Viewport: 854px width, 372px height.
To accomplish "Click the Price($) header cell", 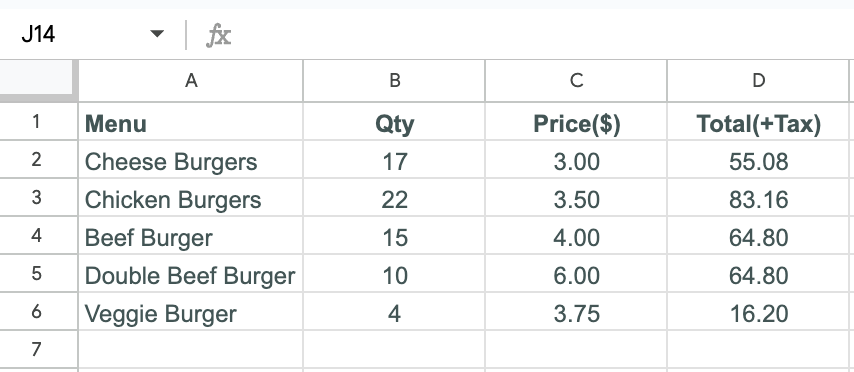I will click(576, 121).
